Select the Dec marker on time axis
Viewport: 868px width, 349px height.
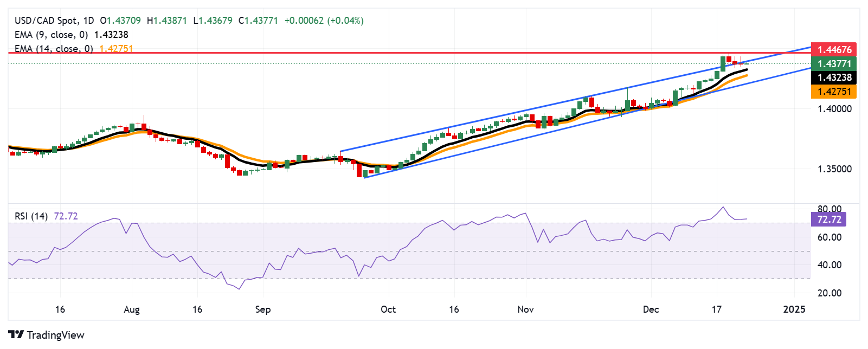tap(651, 309)
